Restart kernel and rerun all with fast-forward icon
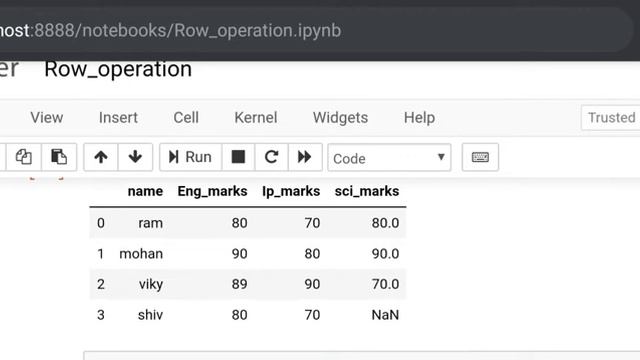 tap(305, 157)
